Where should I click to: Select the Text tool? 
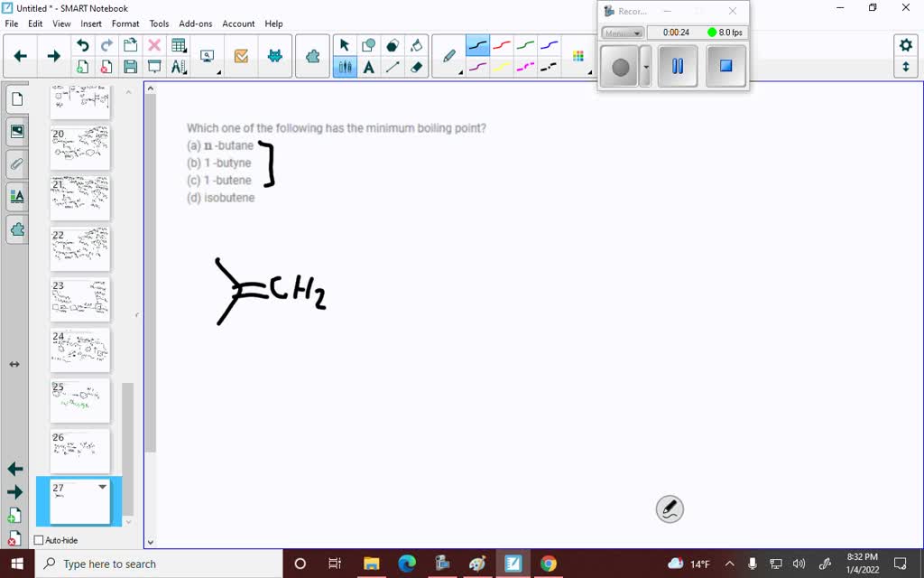(367, 66)
